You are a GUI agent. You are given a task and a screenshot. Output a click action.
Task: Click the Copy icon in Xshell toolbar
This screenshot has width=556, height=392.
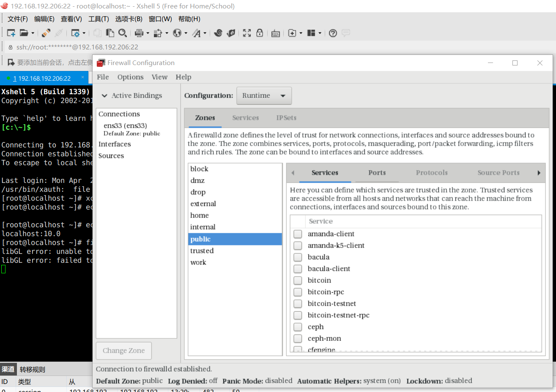pos(97,33)
